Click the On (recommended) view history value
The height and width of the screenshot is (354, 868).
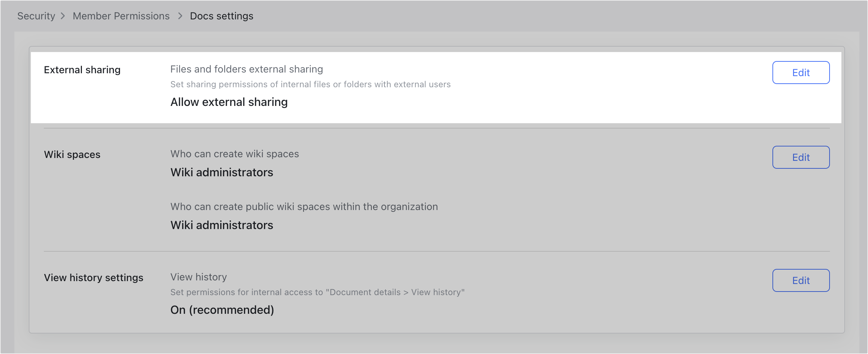point(222,310)
